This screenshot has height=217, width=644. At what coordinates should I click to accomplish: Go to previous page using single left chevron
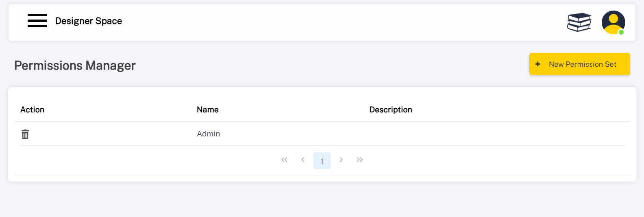tap(303, 160)
